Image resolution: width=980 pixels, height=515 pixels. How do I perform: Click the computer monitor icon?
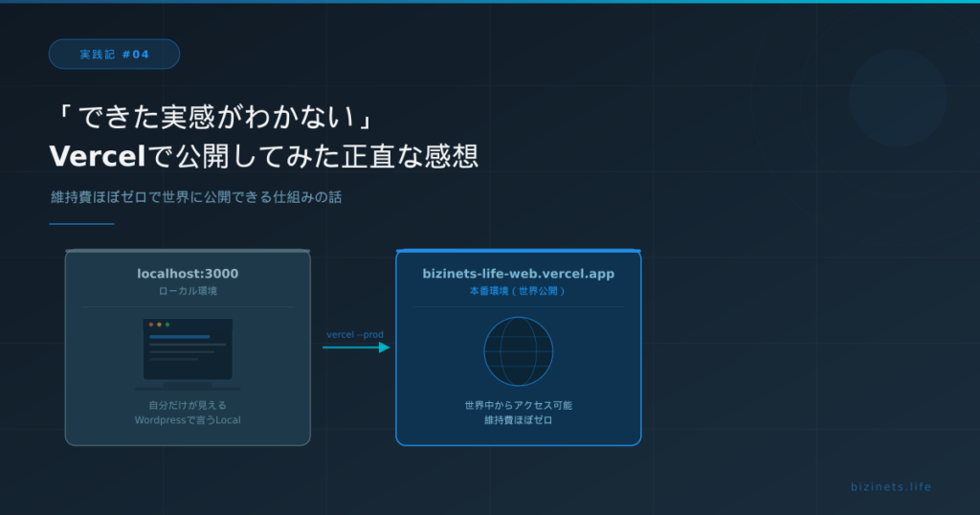point(188,353)
